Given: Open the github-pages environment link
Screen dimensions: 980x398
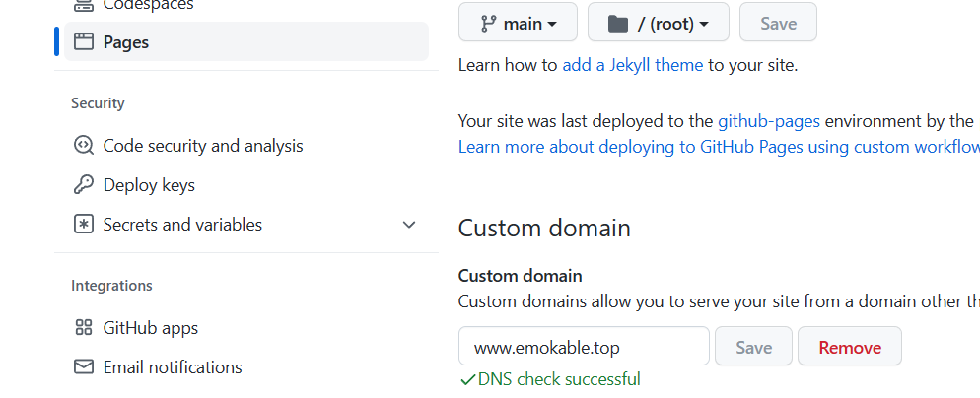Looking at the screenshot, I should coord(768,122).
